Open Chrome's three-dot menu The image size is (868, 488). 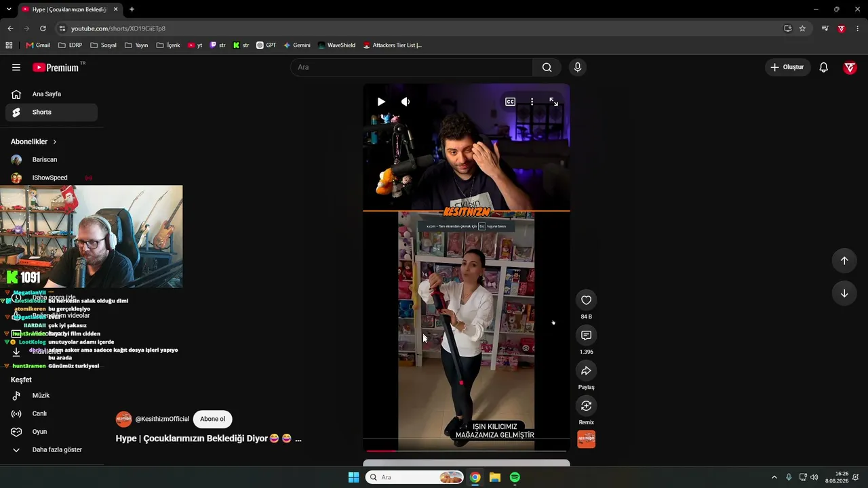(858, 28)
